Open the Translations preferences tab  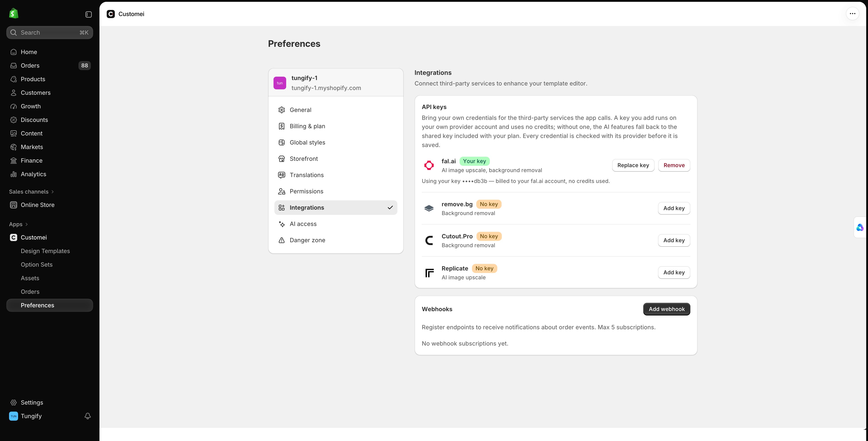tap(336, 175)
